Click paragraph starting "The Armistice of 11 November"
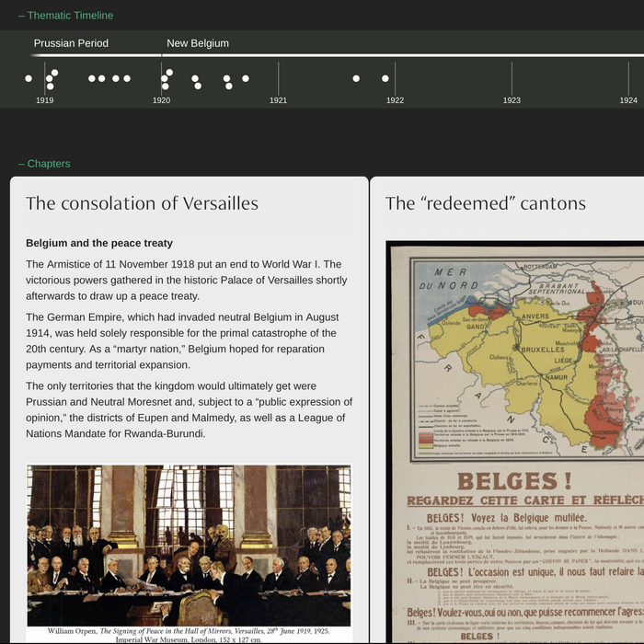The image size is (644, 644). click(x=187, y=280)
